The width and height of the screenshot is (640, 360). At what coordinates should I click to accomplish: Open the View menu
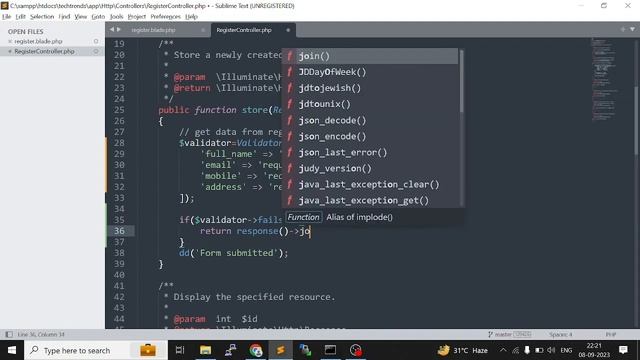point(81,17)
